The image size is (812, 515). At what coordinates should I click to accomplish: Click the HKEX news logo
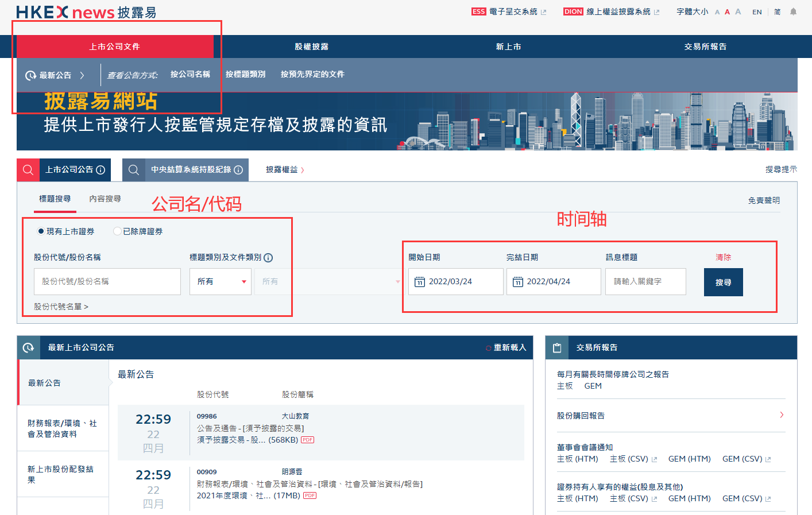pyautogui.click(x=86, y=12)
